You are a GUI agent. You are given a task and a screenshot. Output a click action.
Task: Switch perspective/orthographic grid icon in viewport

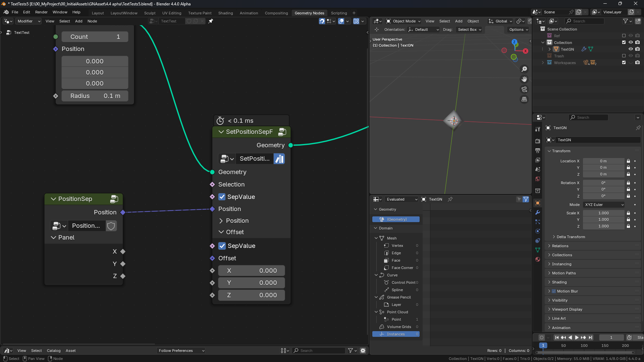pyautogui.click(x=524, y=99)
